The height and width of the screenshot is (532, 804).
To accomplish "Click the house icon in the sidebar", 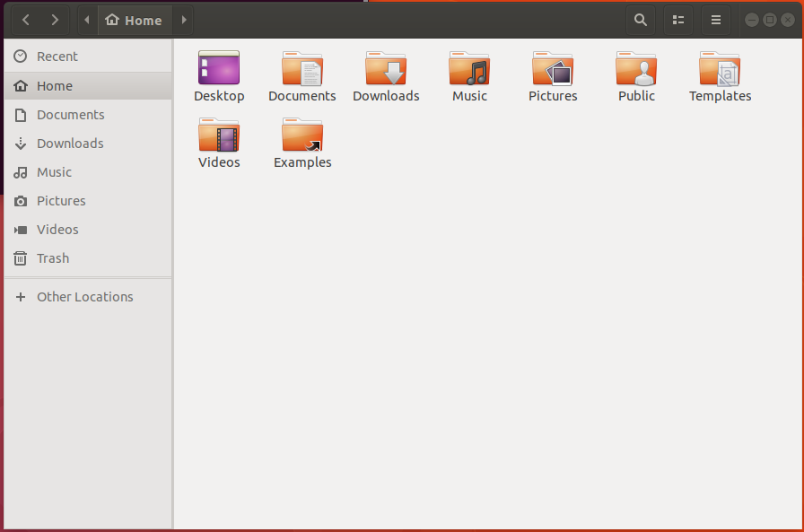I will pos(21,85).
